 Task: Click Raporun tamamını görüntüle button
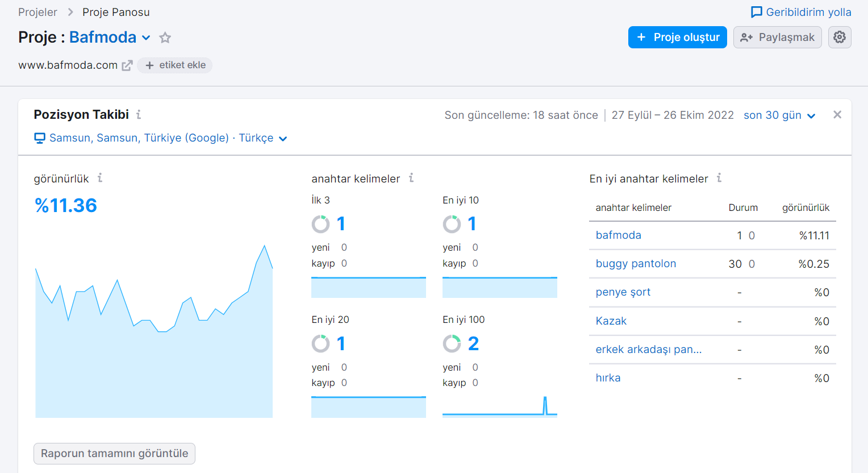(115, 454)
